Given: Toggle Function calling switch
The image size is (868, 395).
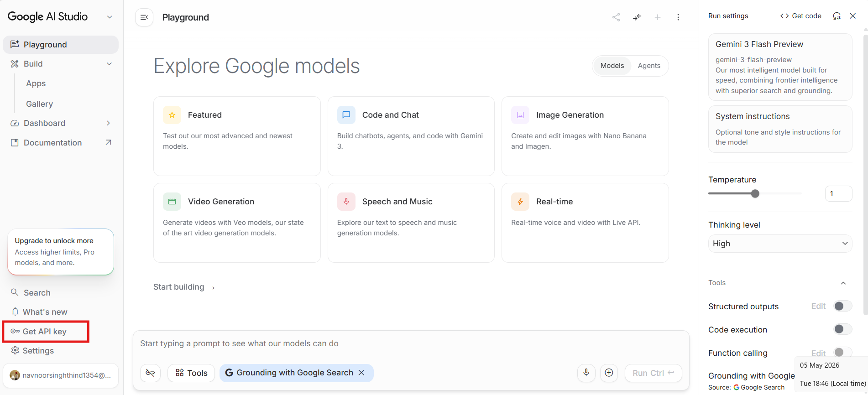Looking at the screenshot, I should (843, 352).
